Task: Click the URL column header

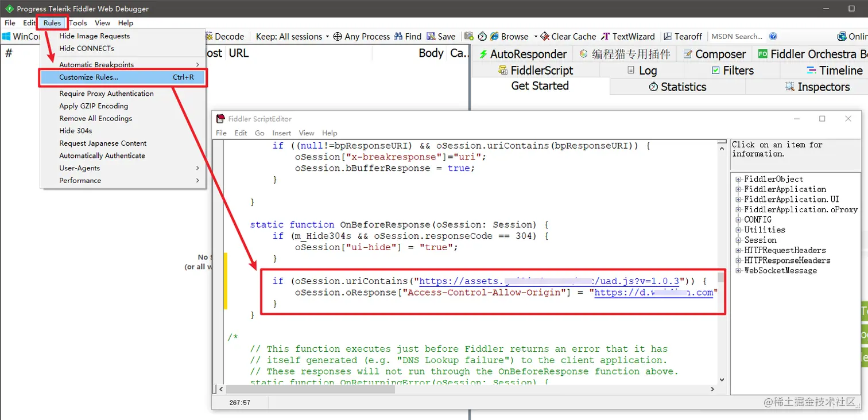Action: (239, 53)
